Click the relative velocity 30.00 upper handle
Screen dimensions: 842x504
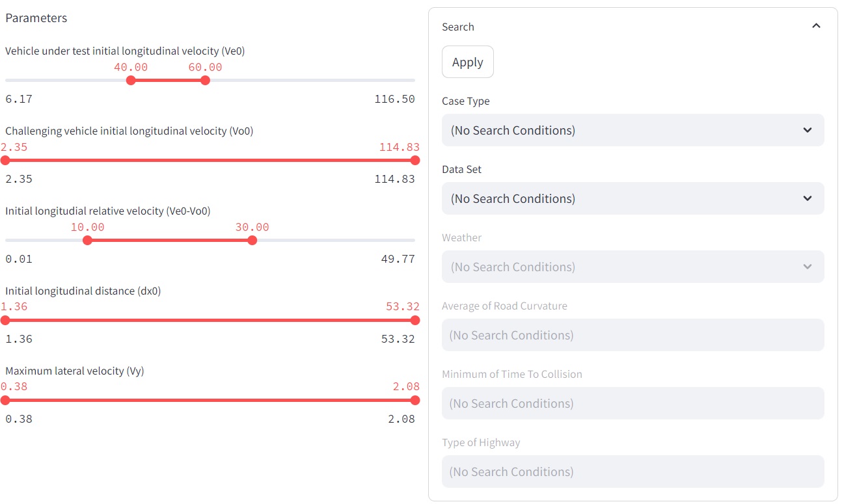click(x=252, y=240)
